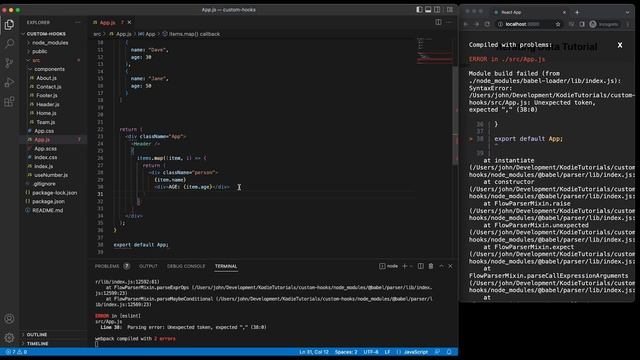
Task: Switch to the PROBLEMS panel tab
Action: pos(107,266)
